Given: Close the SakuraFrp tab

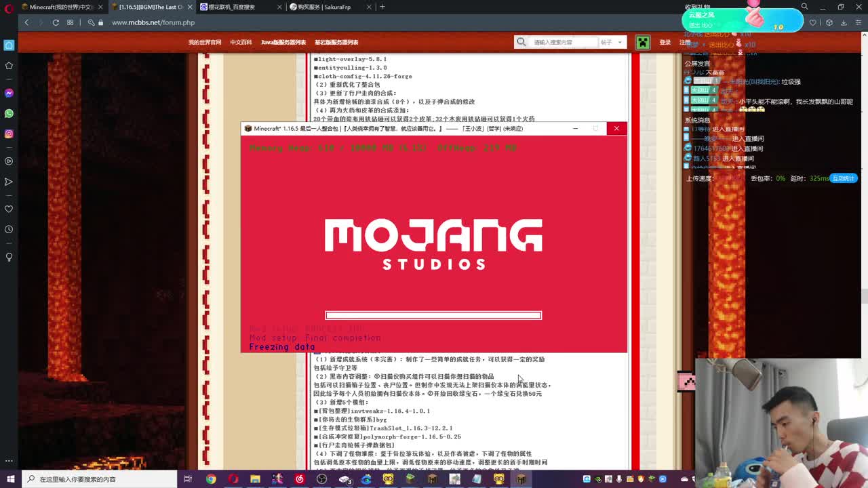Looking at the screenshot, I should 370,7.
